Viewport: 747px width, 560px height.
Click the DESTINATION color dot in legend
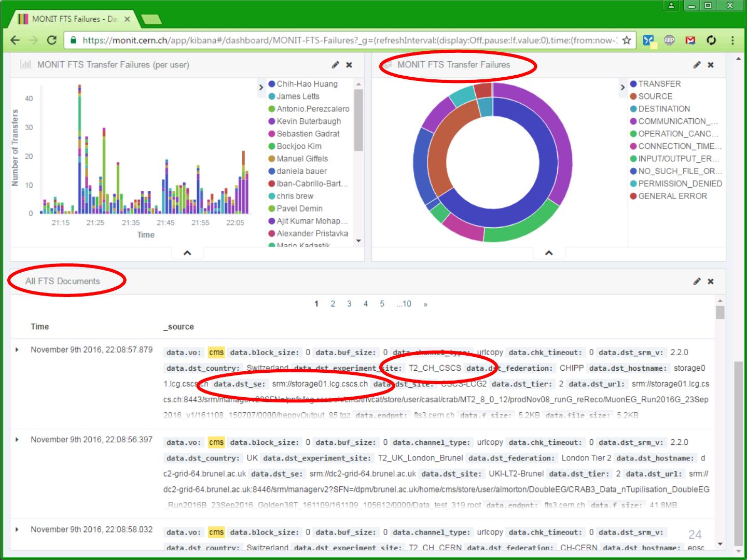633,109
